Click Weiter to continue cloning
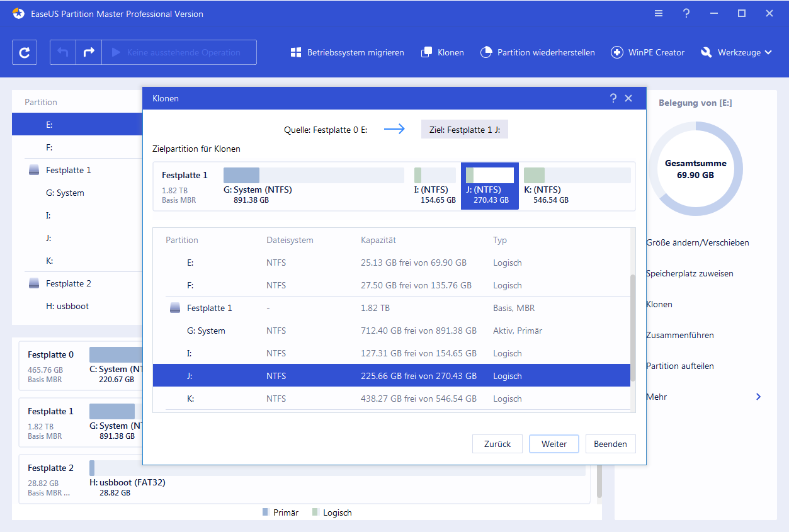Viewport: 789px width, 532px height. click(554, 444)
